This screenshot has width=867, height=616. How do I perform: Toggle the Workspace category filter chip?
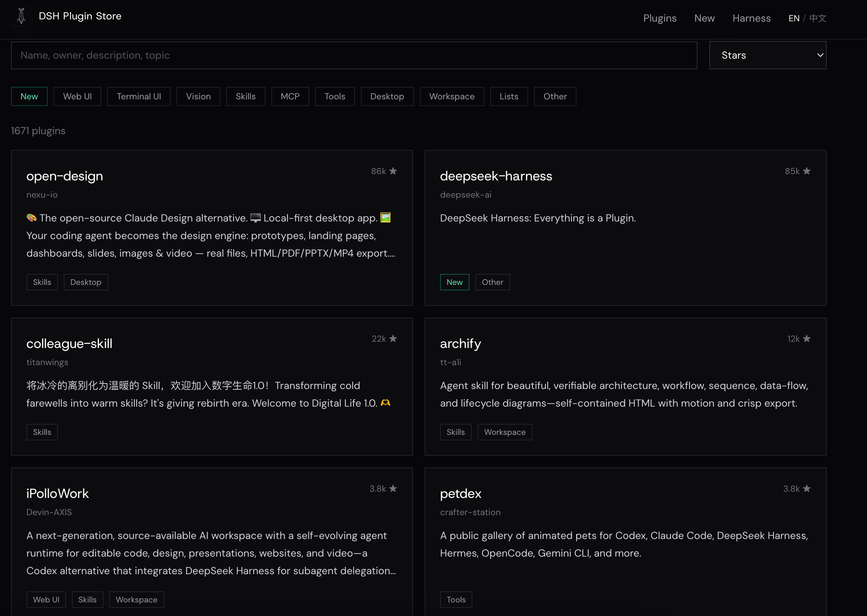(452, 96)
